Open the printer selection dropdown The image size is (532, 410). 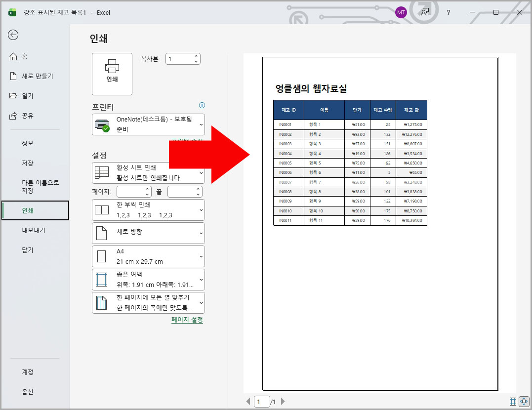coord(148,124)
